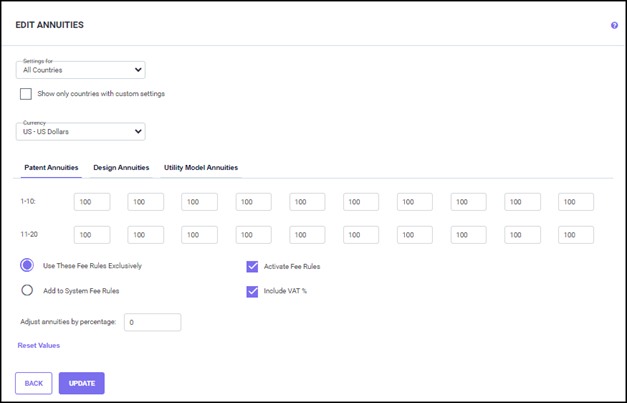
Task: Open the Utility Model Annuities tab
Action: click(201, 167)
